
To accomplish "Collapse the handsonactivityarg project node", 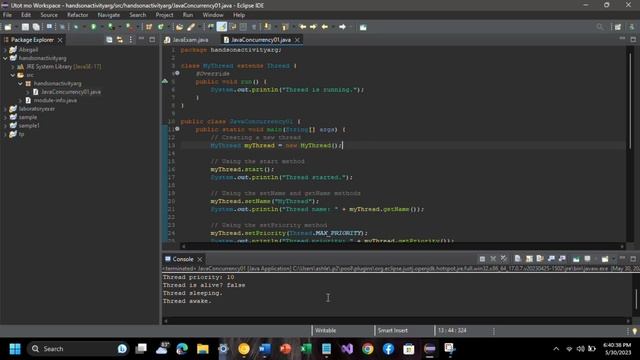I will pos(5,58).
